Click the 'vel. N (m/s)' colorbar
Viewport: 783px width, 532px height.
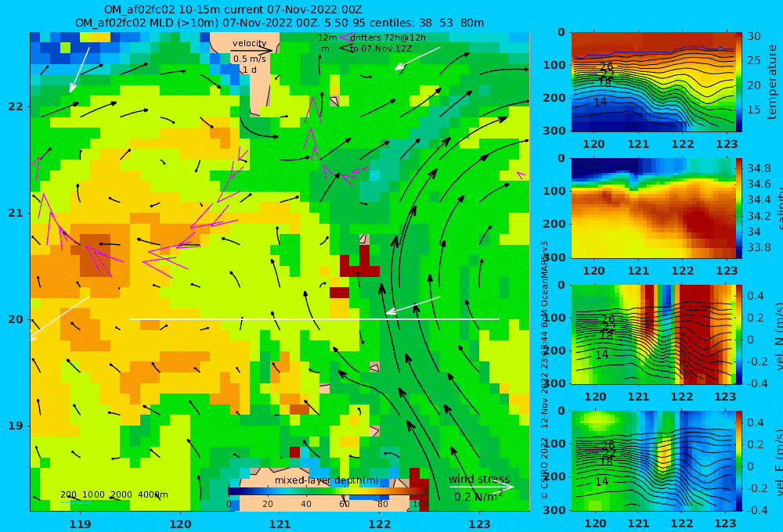(x=739, y=334)
